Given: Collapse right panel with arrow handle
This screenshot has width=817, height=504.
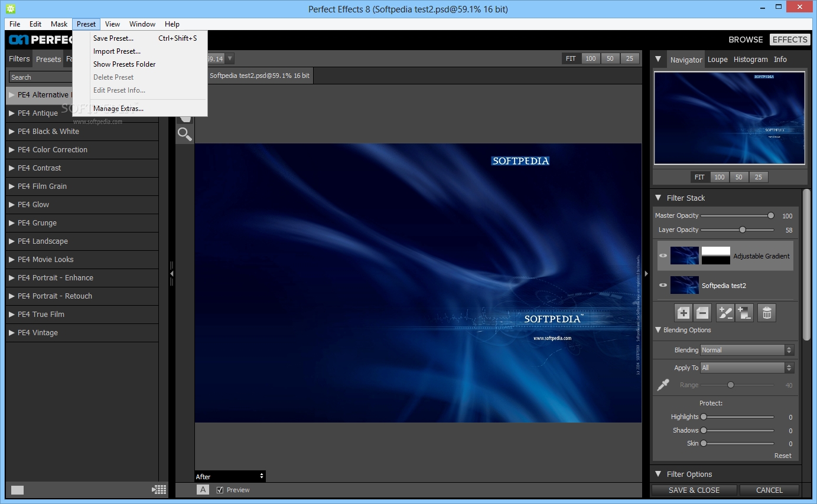Looking at the screenshot, I should point(646,274).
